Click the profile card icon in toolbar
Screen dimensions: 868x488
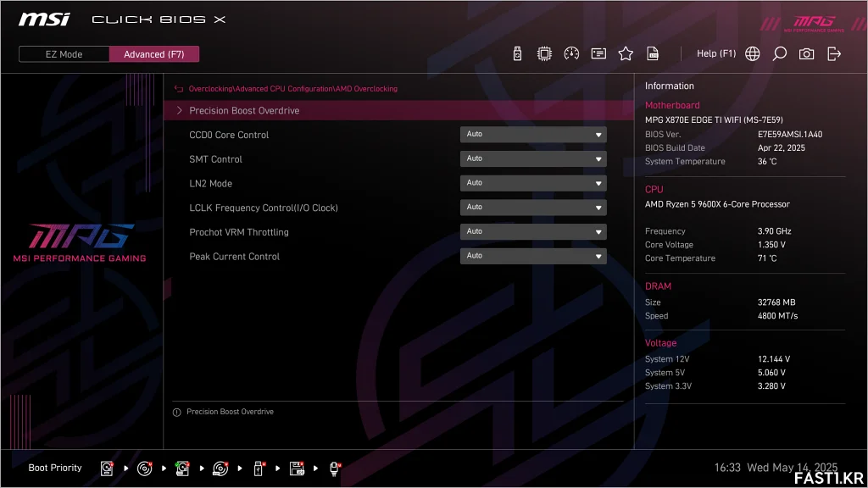coord(598,53)
